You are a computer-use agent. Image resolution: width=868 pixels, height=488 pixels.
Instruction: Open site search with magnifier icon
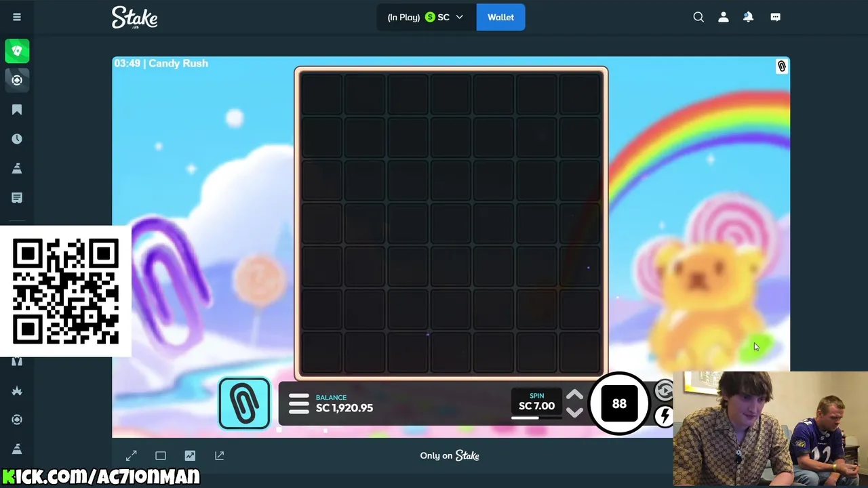click(698, 17)
